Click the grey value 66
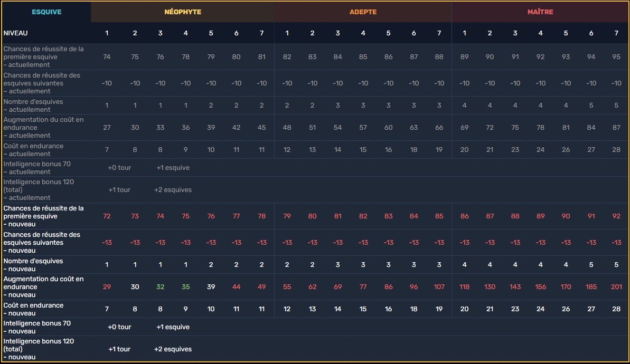The width and height of the screenshot is (630, 364). (439, 128)
